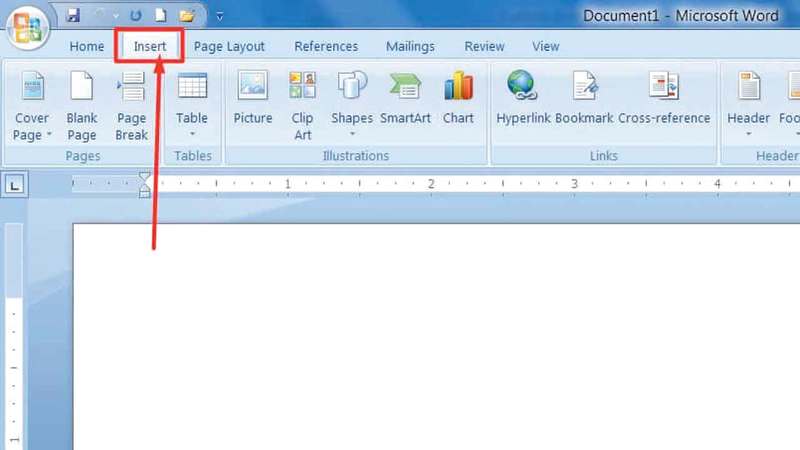Click the Open folder icon in Quick Access
800x450 pixels.
[187, 16]
